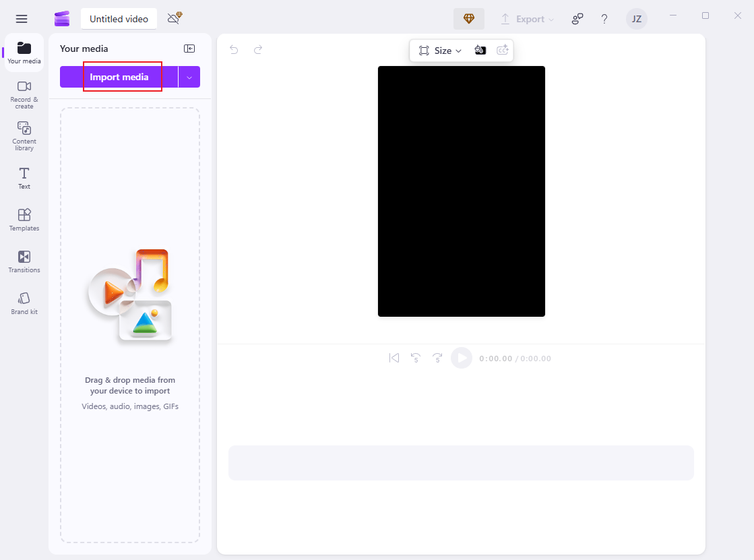Click the upgrade diamond icon
The height and width of the screenshot is (560, 754).
point(468,19)
